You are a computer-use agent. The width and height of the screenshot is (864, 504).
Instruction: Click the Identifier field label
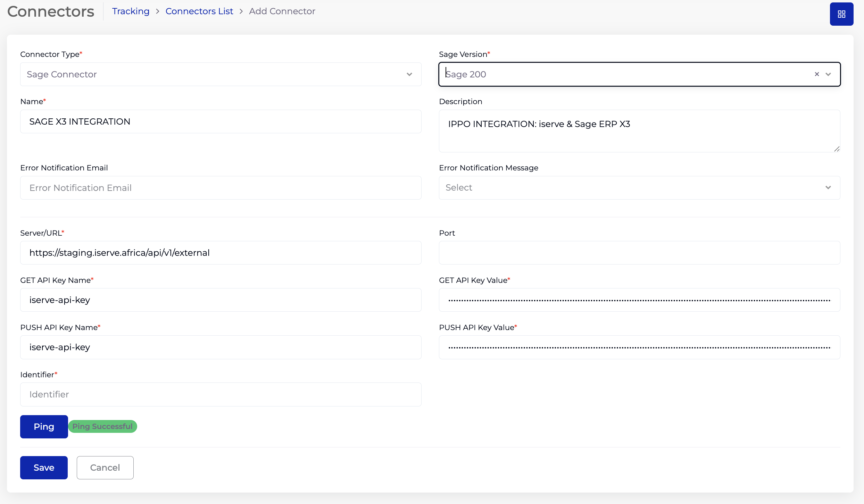[39, 375]
